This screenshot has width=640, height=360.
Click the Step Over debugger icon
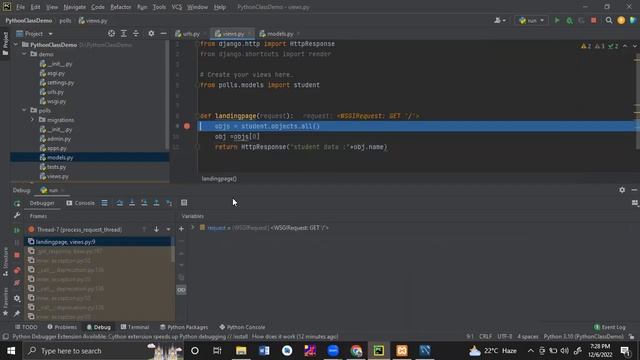tap(120, 203)
